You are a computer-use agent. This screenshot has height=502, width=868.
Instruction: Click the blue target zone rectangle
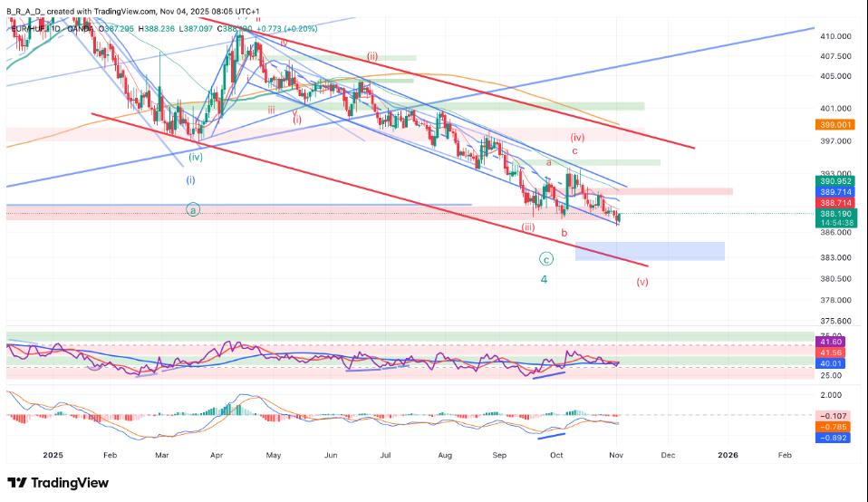pos(650,251)
